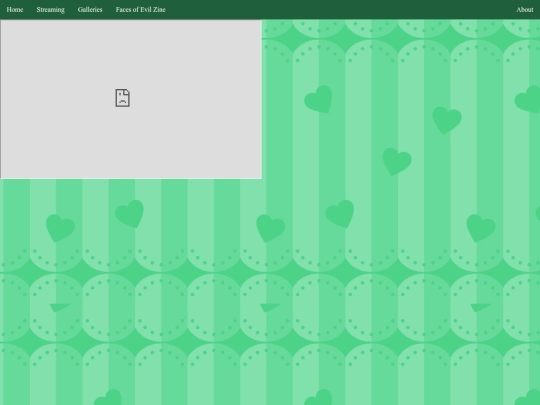The height and width of the screenshot is (405, 540).
Task: Open the About link
Action: [525, 10]
